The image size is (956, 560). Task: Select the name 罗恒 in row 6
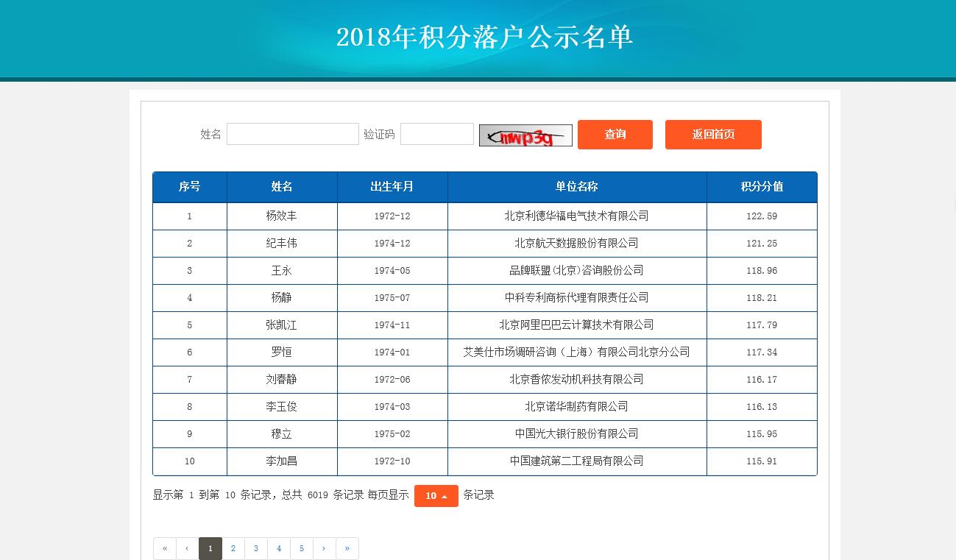click(x=282, y=352)
